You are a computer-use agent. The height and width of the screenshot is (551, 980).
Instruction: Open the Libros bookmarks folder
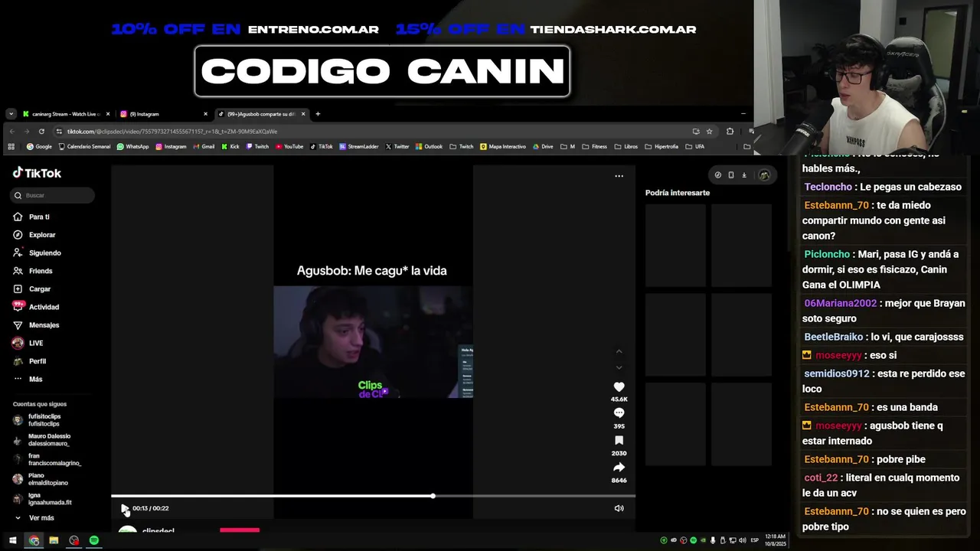coord(626,146)
